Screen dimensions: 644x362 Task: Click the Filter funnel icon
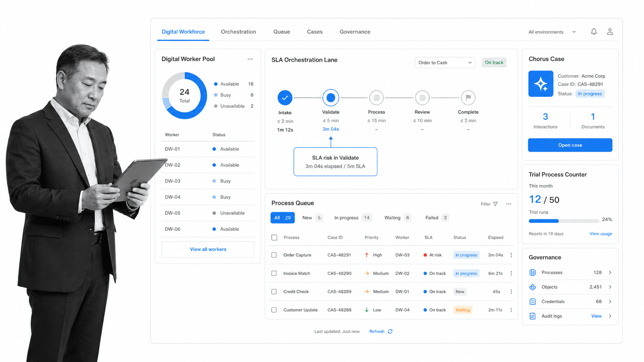(495, 204)
